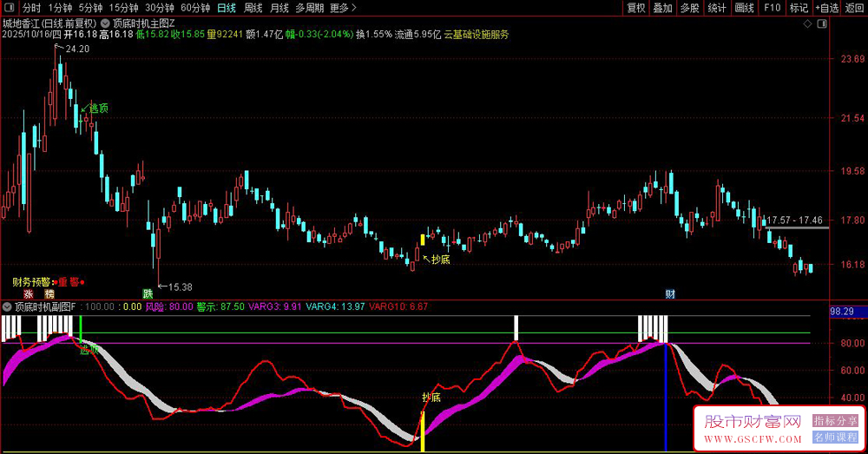Screen dimensions: 868x454
Task: Expand sub-chart indicator 顶底时机副图 dropdown arrow
Action: (8, 306)
